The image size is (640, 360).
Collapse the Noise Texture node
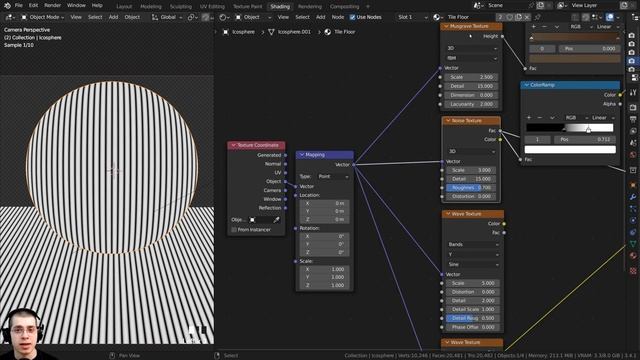coord(448,121)
